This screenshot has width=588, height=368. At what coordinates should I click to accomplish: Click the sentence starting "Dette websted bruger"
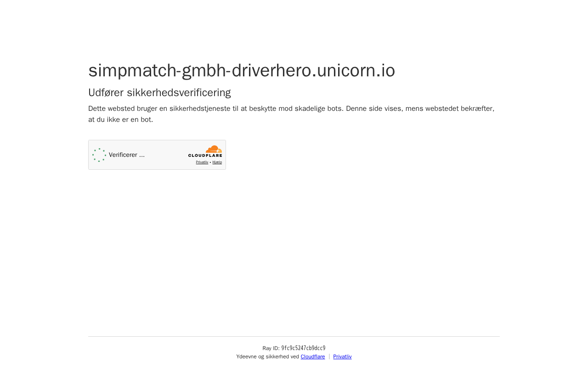[215, 109]
